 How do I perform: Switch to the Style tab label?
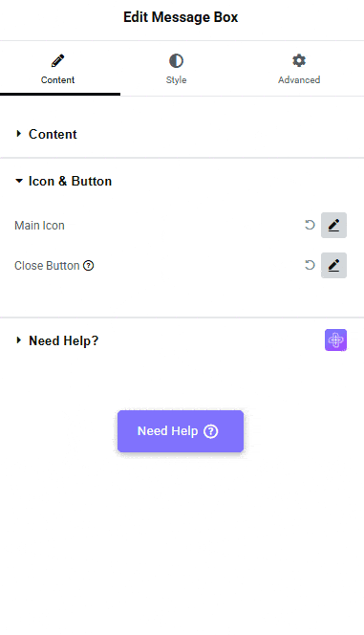pyautogui.click(x=176, y=79)
